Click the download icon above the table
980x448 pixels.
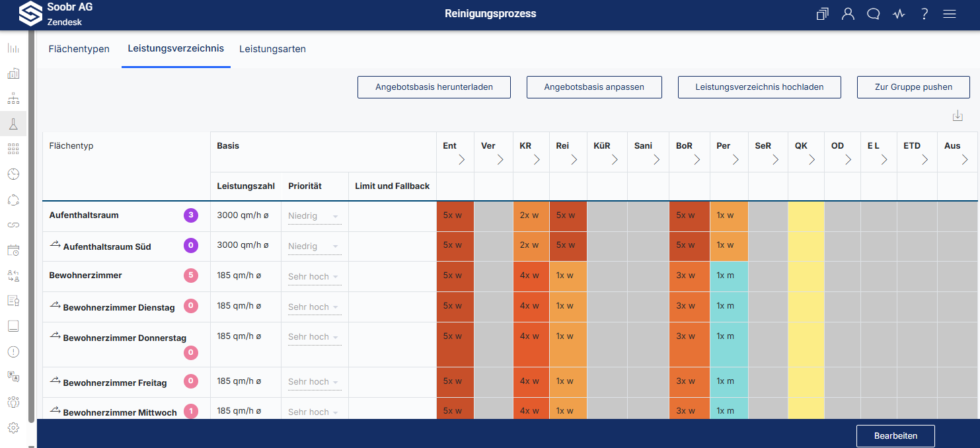coord(958,116)
